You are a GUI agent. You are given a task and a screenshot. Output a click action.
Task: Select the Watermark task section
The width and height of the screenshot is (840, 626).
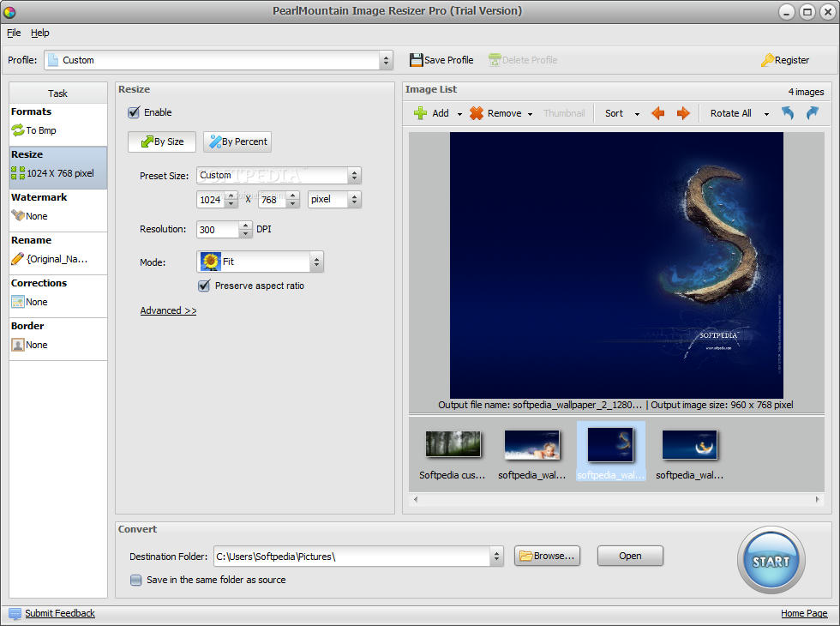pyautogui.click(x=58, y=210)
